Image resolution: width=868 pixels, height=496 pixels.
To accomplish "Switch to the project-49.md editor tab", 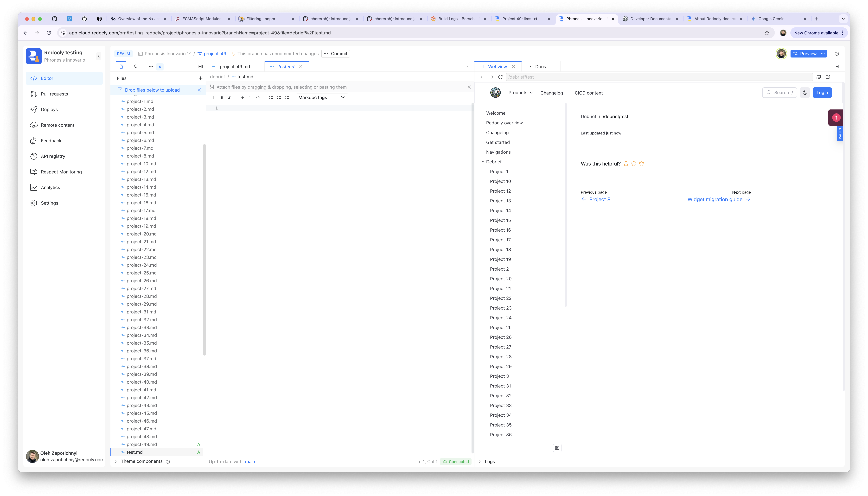I will pos(235,67).
